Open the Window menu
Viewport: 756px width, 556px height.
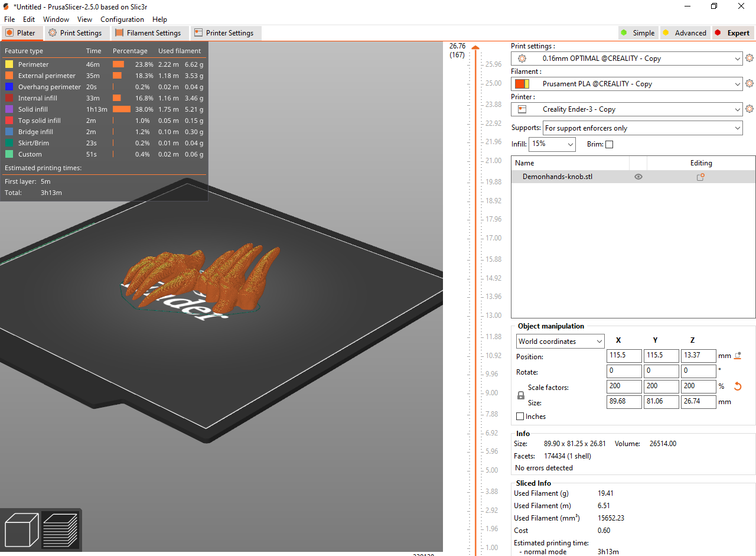click(x=56, y=19)
